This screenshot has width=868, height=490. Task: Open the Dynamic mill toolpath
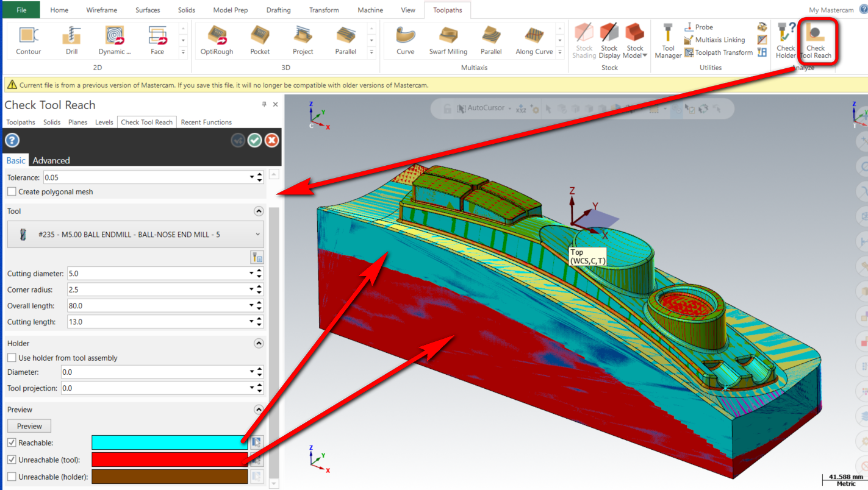[x=115, y=40]
